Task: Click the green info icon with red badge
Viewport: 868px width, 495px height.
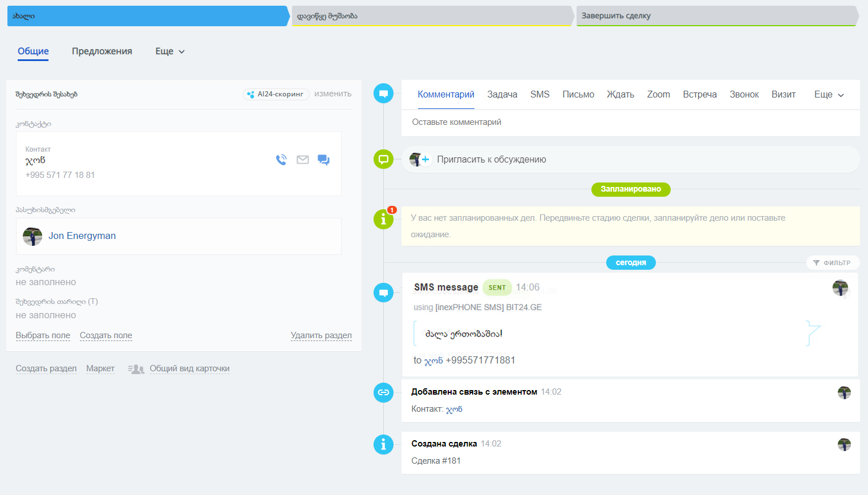Action: pyautogui.click(x=383, y=219)
